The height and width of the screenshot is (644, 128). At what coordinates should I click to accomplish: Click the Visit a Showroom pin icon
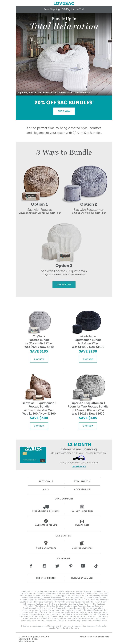pos(46,543)
